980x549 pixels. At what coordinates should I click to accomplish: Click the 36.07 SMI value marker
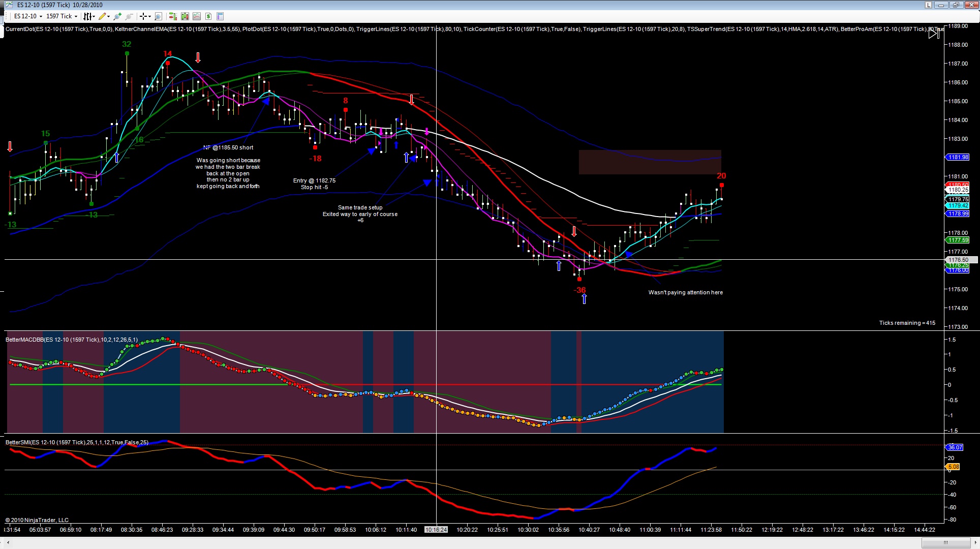tap(954, 447)
